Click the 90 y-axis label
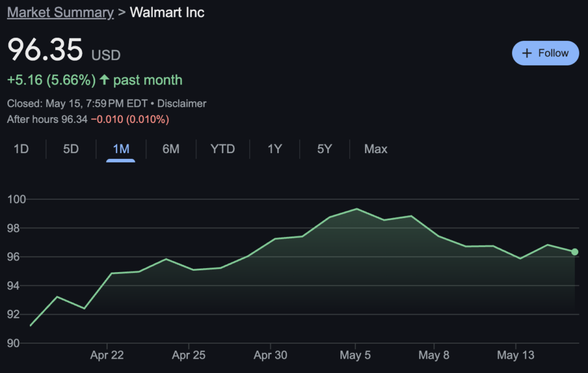Screen dimensions: 588x373 click(14, 343)
